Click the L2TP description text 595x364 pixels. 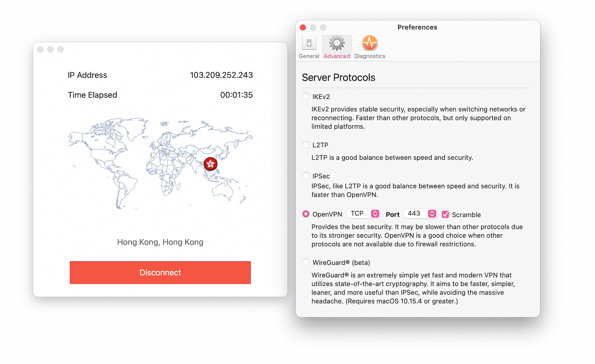[x=392, y=158]
